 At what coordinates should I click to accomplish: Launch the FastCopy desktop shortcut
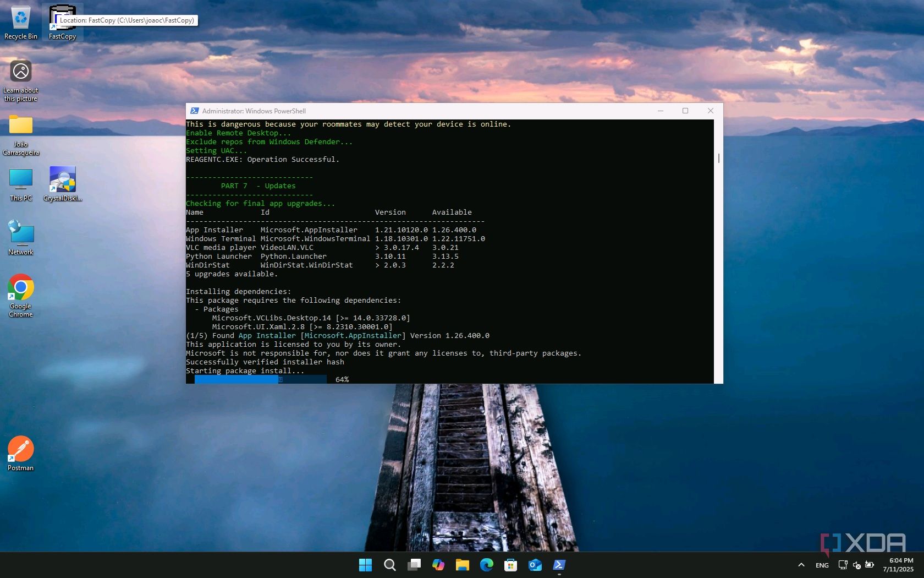point(62,23)
